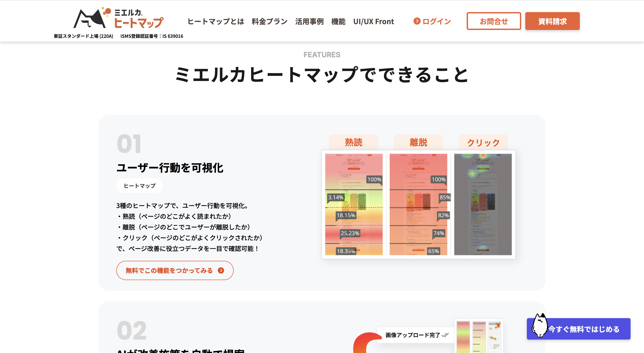This screenshot has height=353, width=644.
Task: Click the arrow icon beside ログイン
Action: click(417, 21)
